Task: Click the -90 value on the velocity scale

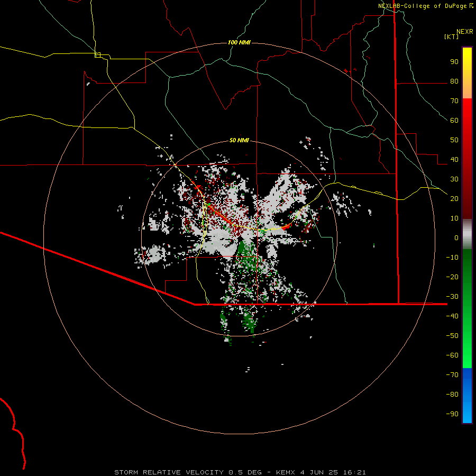Action: (452, 414)
